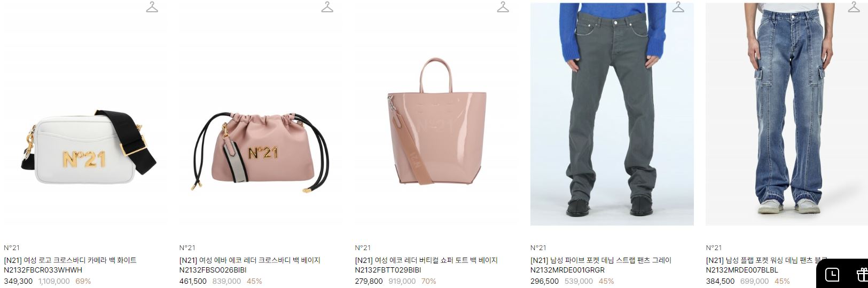The image size is (868, 288).
Task: Click the N°21 brand label under gray pants
Action: click(x=538, y=247)
